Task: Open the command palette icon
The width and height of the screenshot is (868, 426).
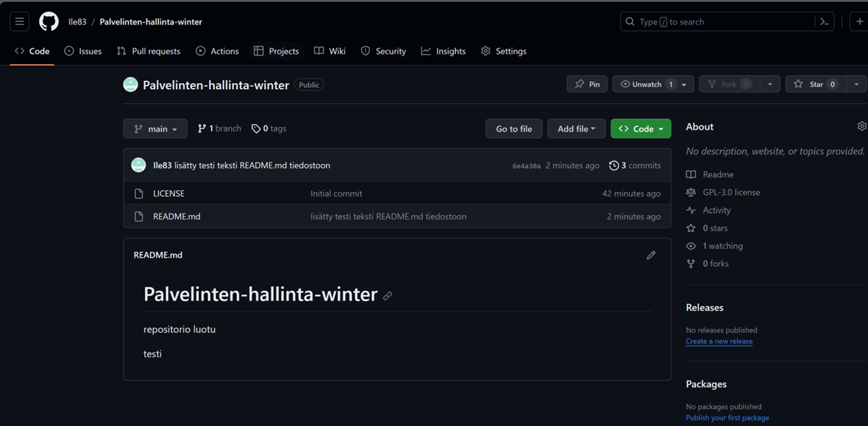Action: [824, 22]
